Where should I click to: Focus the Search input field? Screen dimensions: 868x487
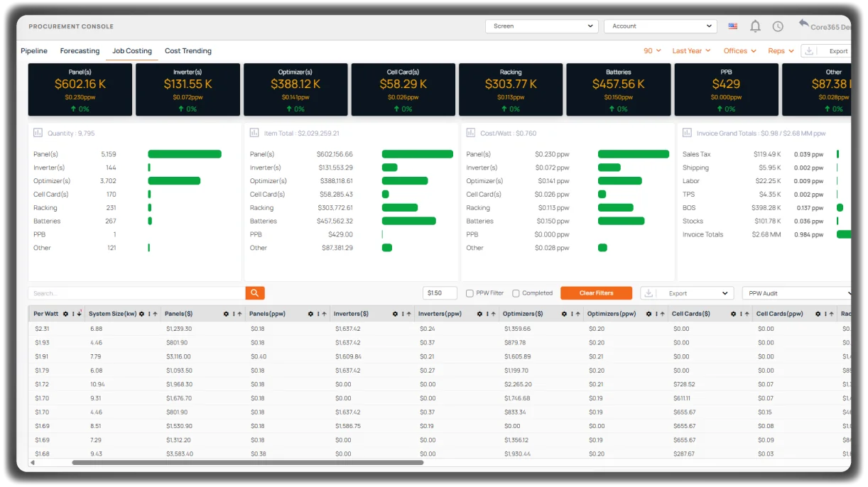coord(137,293)
